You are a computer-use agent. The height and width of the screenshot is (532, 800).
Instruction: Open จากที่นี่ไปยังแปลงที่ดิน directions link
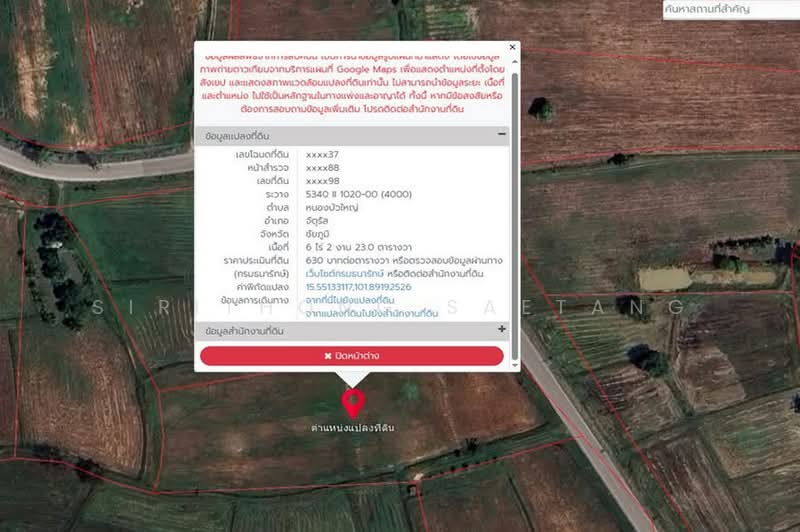coord(350,300)
